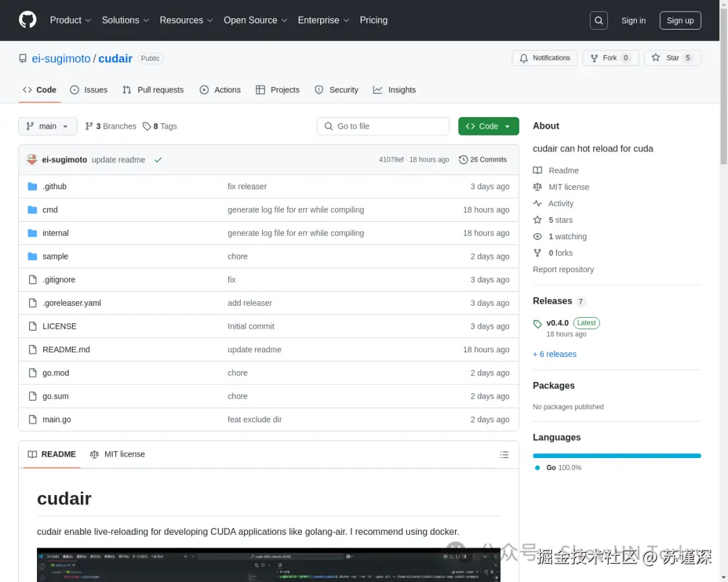The image size is (728, 582).
Task: Click the fork icon next to 0 forks
Action: tap(538, 253)
